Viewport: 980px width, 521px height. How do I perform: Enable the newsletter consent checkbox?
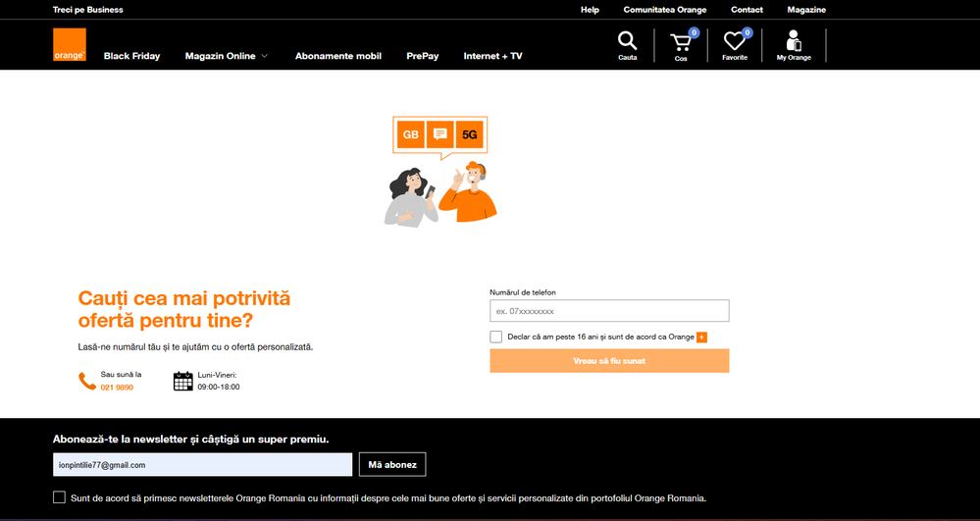click(x=60, y=497)
